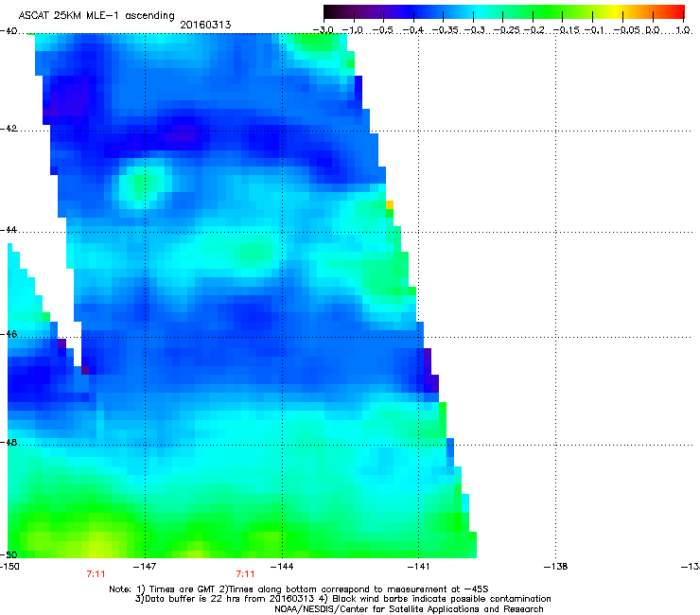Click the "-50" latitude axis label
This screenshot has height=615, width=700.
coord(9,554)
